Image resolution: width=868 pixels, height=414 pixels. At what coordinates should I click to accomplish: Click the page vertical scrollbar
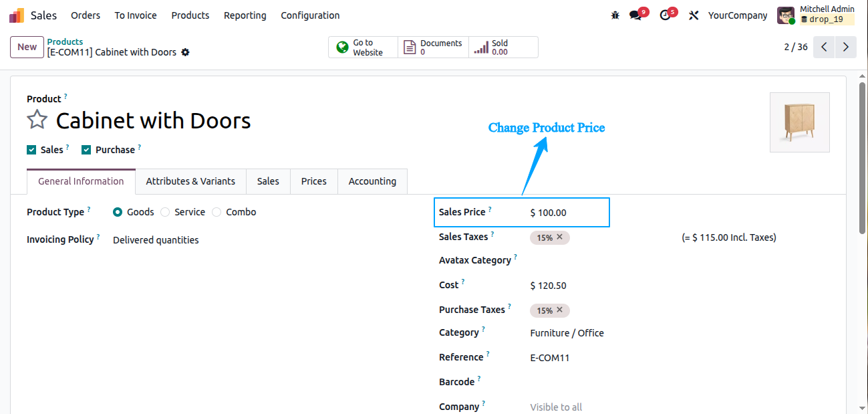pos(863,157)
